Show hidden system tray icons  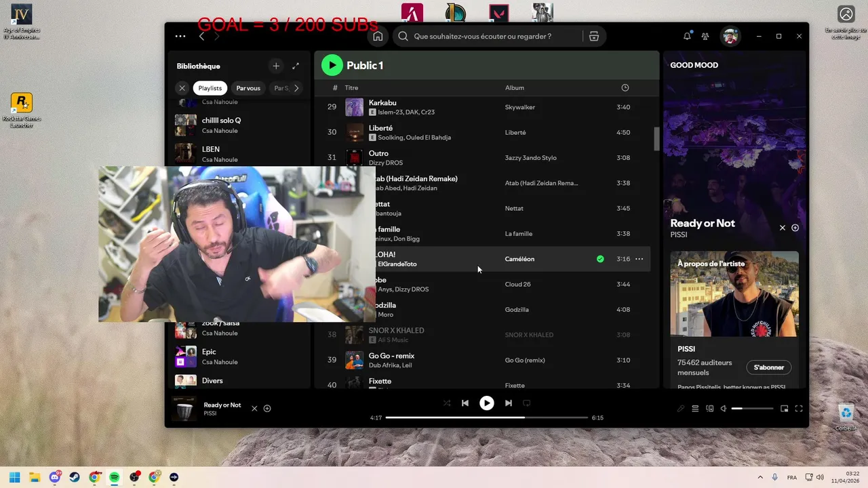759,477
